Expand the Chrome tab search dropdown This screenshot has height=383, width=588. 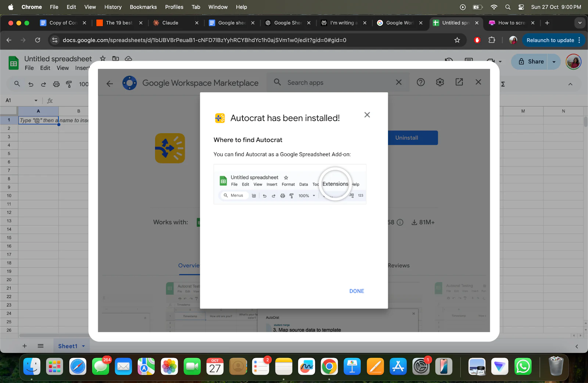580,23
